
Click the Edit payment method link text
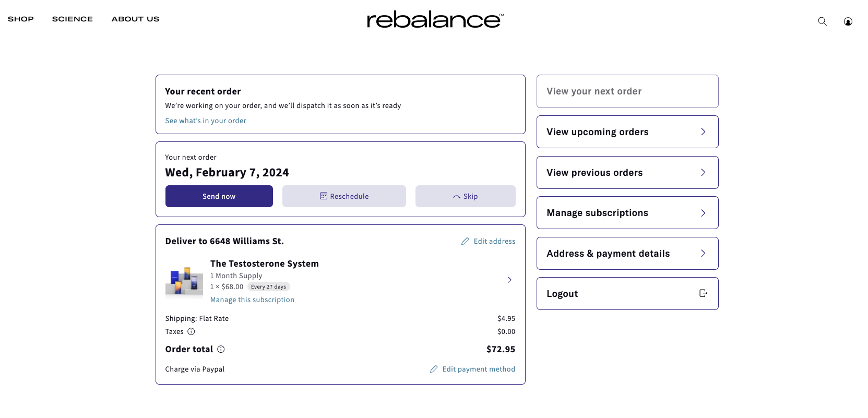point(479,369)
